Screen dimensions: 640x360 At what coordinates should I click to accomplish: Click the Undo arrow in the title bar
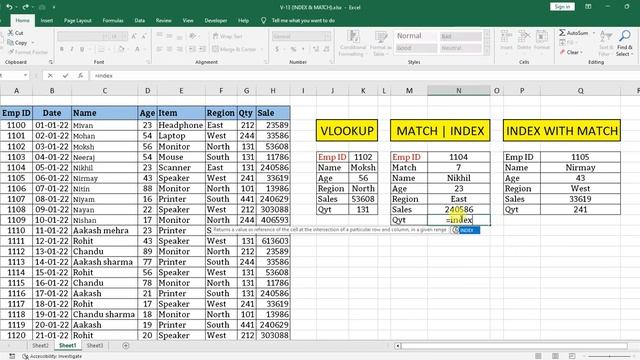pos(9,7)
